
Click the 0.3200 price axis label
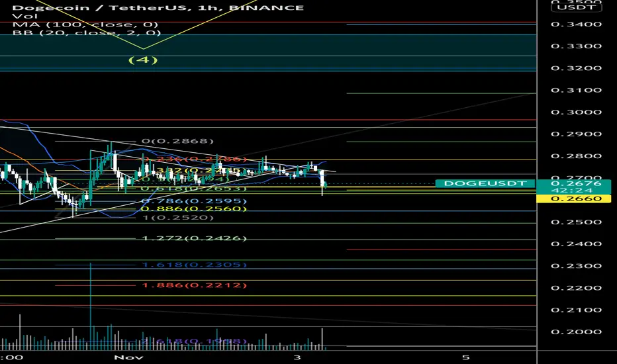[x=576, y=68]
